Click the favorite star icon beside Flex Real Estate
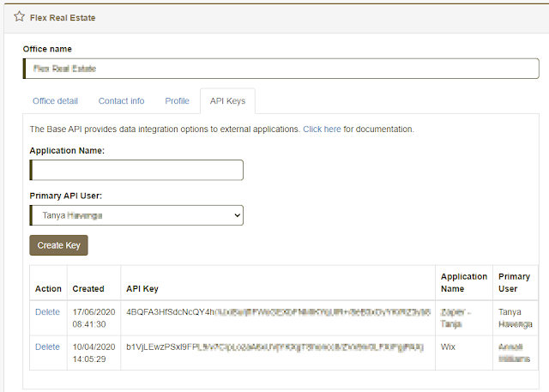549x392 pixels. [19, 17]
